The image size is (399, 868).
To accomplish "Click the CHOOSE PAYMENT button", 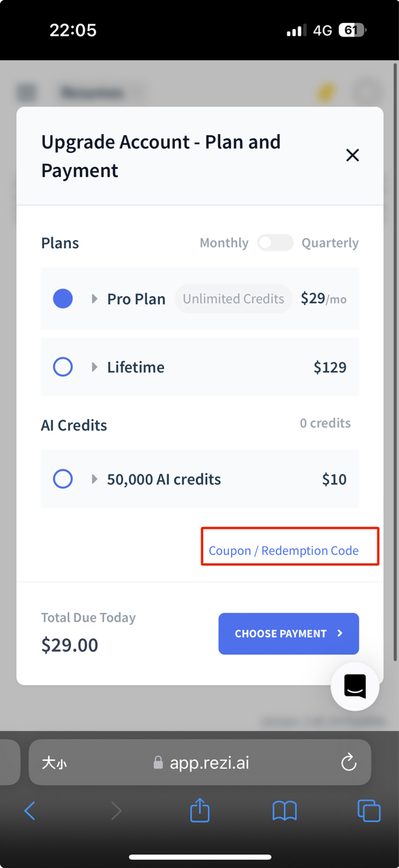I will [289, 634].
